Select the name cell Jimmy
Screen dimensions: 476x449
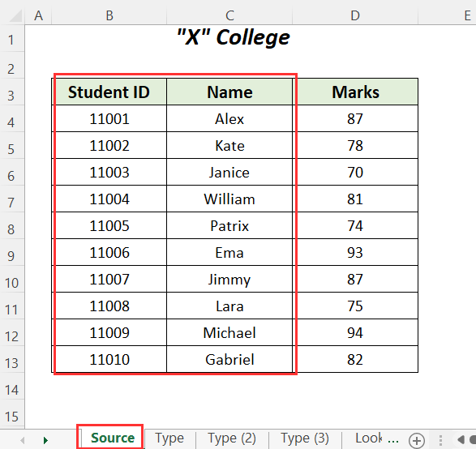(229, 279)
